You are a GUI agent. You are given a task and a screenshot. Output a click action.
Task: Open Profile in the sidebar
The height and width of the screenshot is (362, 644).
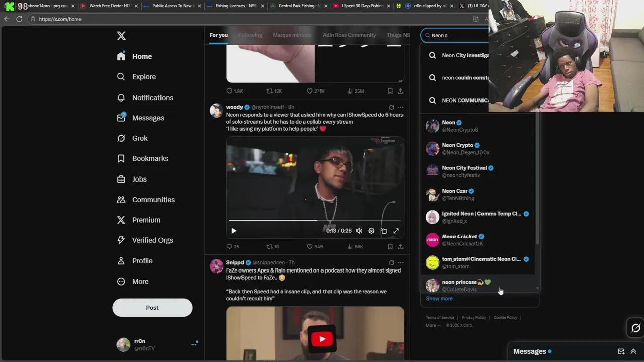[135, 261]
